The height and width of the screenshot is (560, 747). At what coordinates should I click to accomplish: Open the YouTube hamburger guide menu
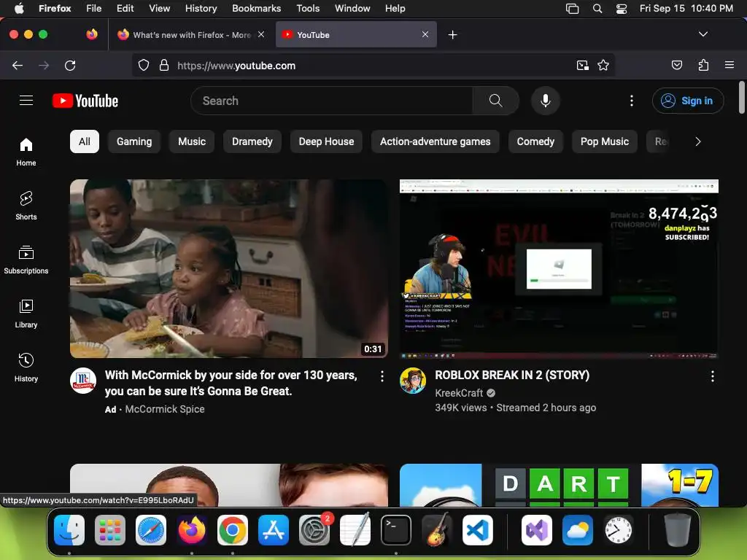[26, 101]
